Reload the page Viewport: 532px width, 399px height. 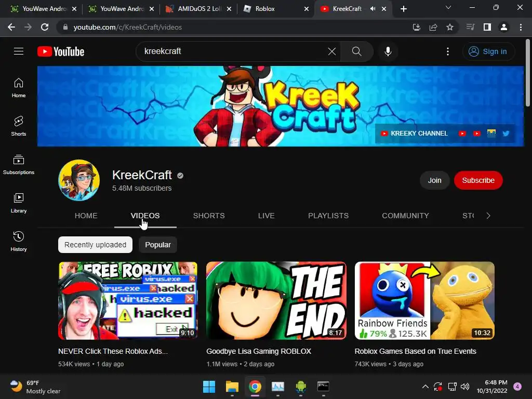tap(45, 27)
